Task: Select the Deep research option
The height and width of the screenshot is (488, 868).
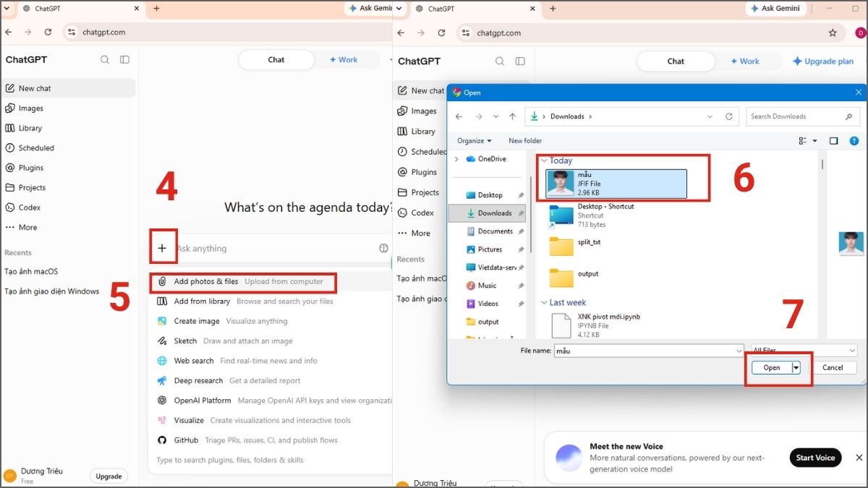Action: [x=229, y=380]
